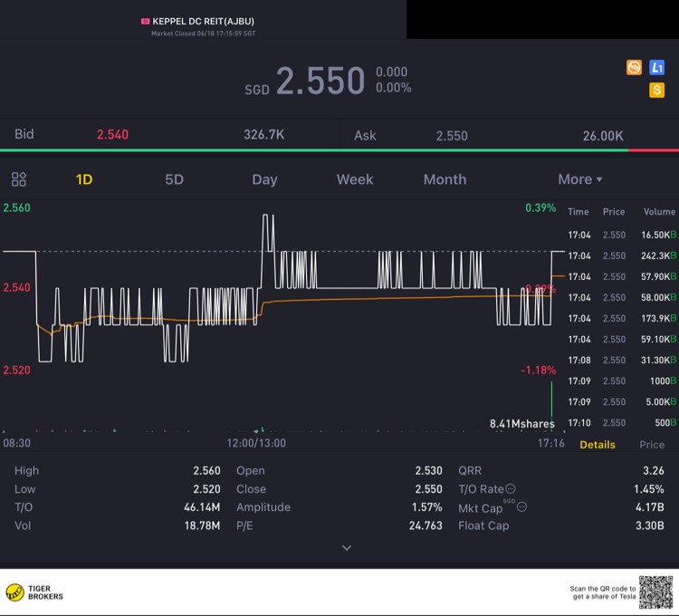Screen dimensions: 679x616
Task: Tap the Time column header
Action: click(579, 212)
